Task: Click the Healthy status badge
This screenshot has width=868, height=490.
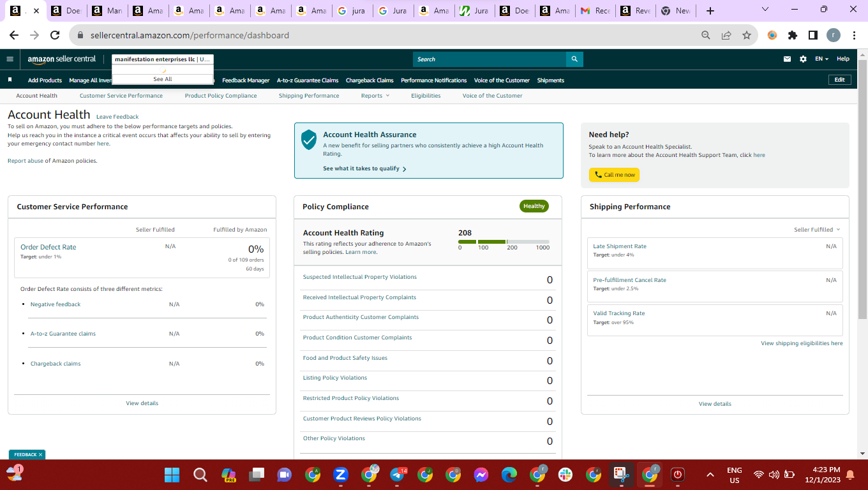Action: pyautogui.click(x=534, y=206)
